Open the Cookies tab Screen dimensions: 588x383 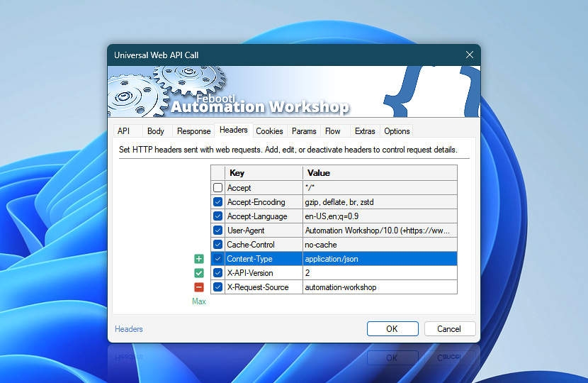point(269,131)
